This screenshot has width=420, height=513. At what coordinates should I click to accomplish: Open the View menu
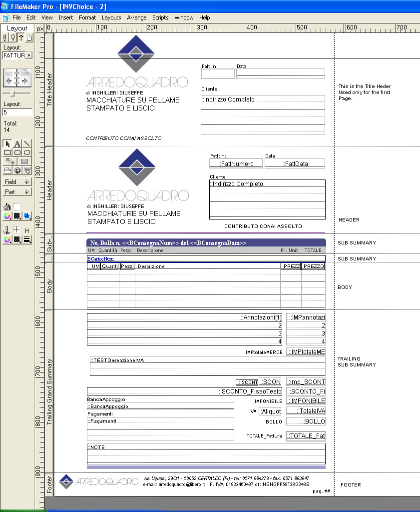[x=47, y=17]
